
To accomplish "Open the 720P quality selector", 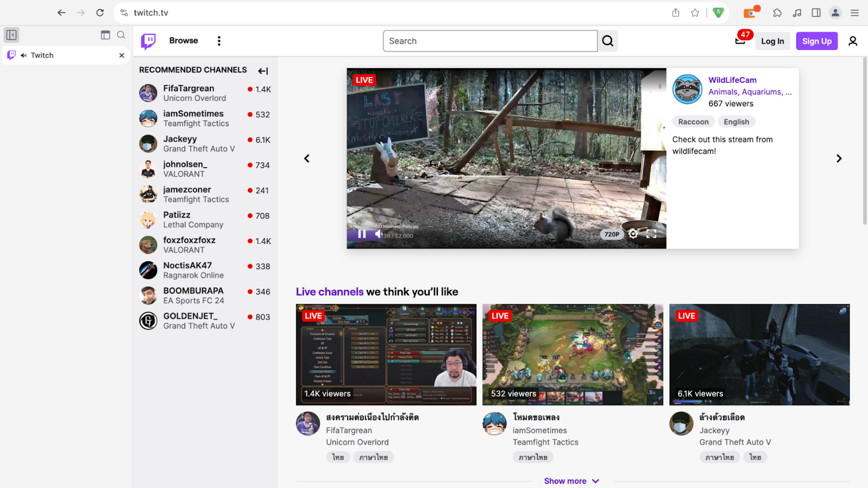I will (x=612, y=234).
